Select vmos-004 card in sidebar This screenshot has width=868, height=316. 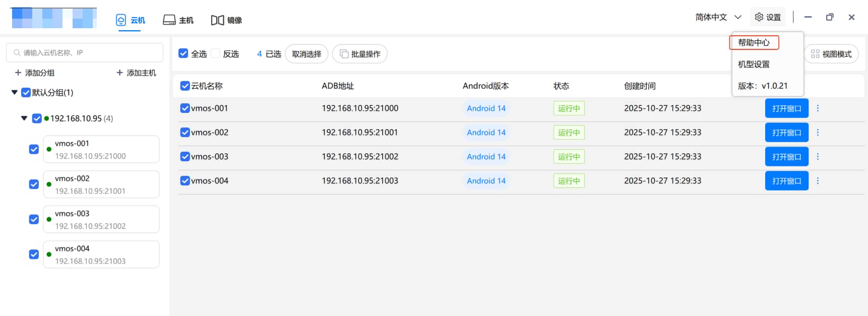point(101,255)
